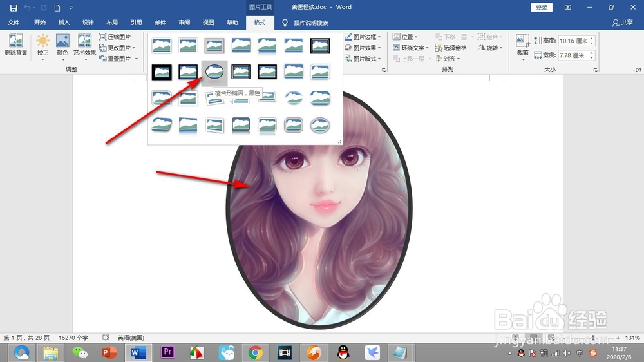Open the 视图 ribbon tab
This screenshot has height=362, width=644.
pyautogui.click(x=208, y=23)
